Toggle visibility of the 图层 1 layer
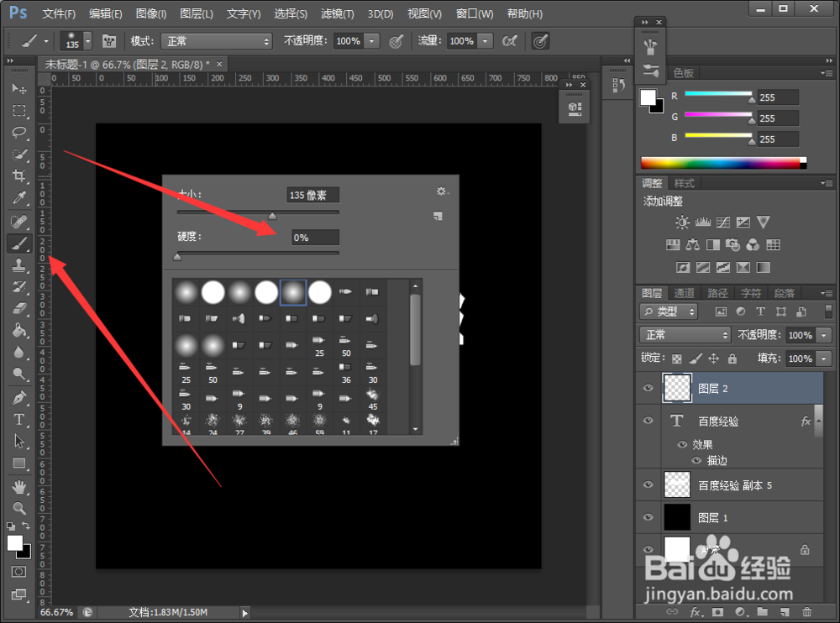840x623 pixels. pyautogui.click(x=648, y=517)
